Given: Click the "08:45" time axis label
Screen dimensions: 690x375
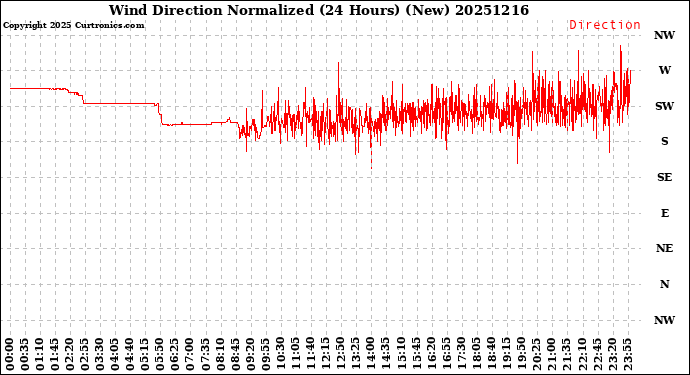Looking at the screenshot, I should (235, 355).
